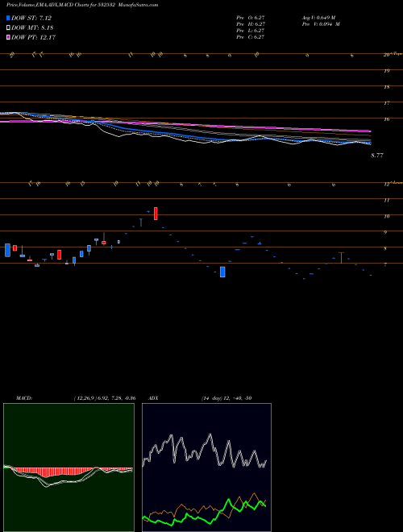Open the ADX indicator panel
This screenshot has width=403, height=532.
(x=206, y=468)
